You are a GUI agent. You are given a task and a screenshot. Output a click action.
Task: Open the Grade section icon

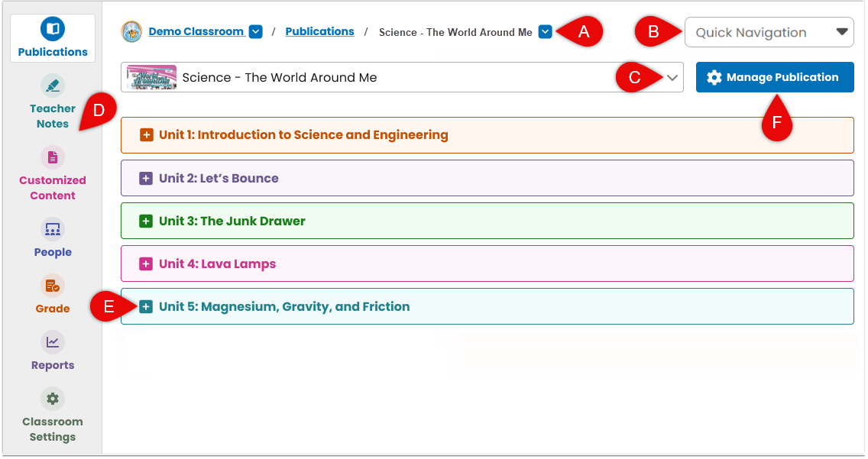coord(53,286)
